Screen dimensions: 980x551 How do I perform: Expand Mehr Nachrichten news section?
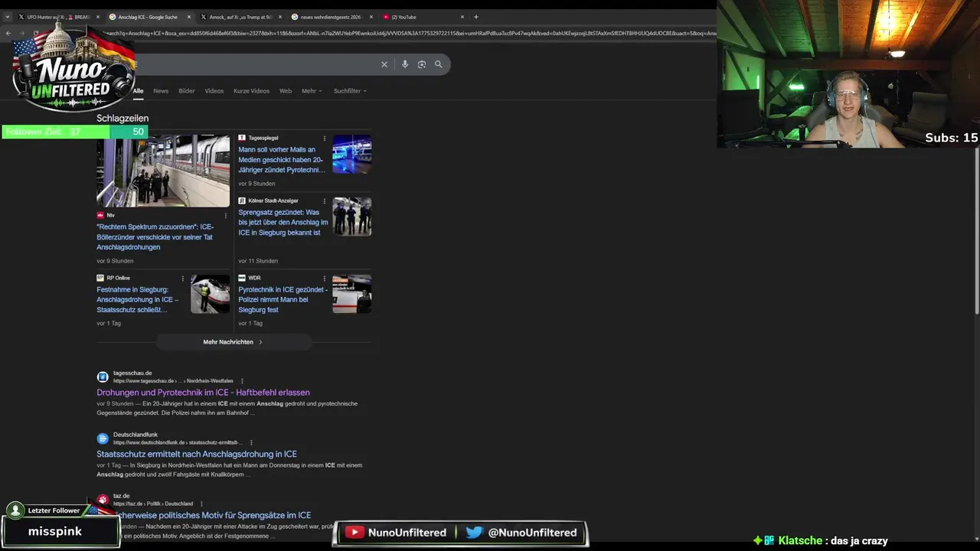coord(234,342)
